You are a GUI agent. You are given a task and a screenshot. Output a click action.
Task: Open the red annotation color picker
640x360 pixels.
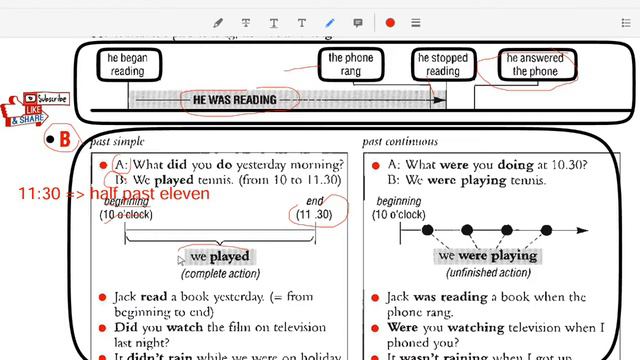click(x=390, y=23)
